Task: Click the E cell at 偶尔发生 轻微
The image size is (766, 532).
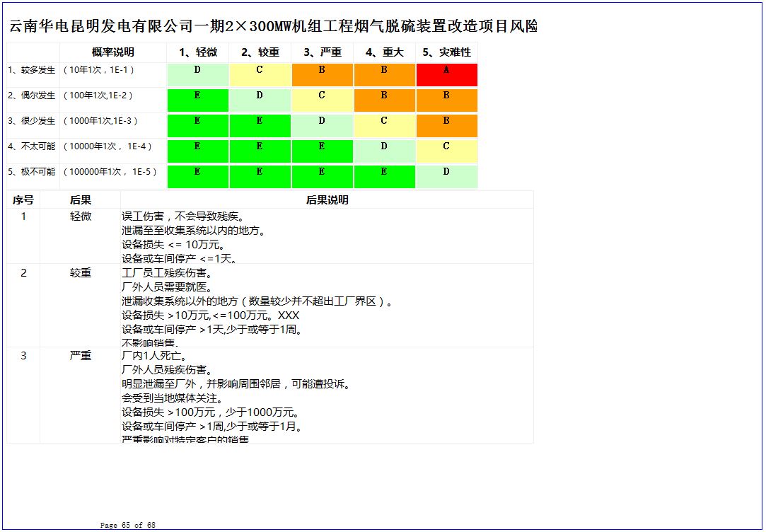Action: pyautogui.click(x=198, y=100)
